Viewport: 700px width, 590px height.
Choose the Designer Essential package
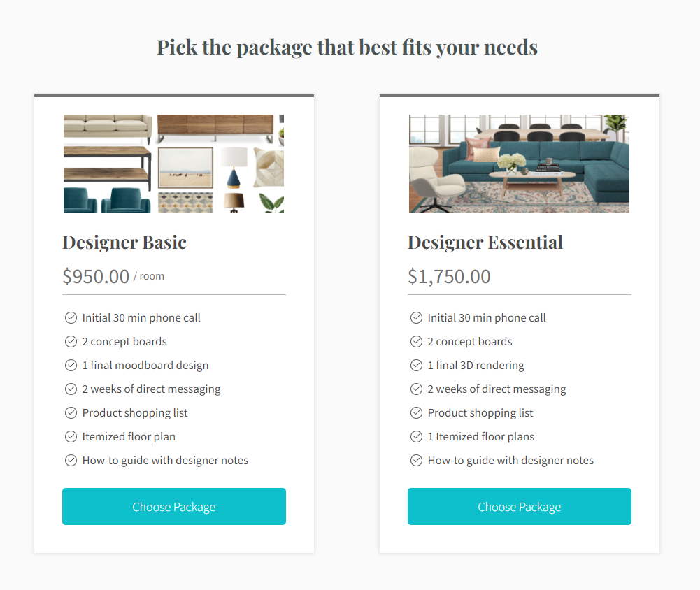[520, 507]
